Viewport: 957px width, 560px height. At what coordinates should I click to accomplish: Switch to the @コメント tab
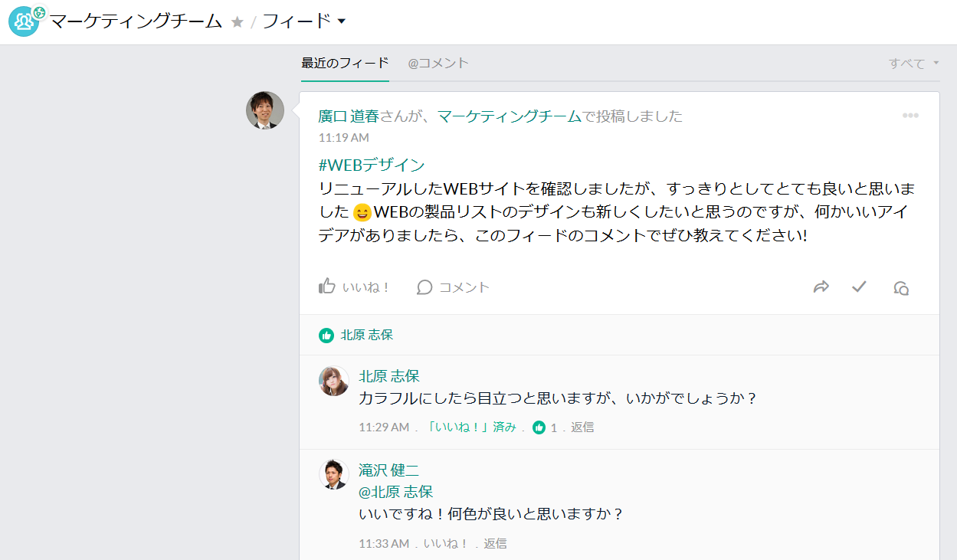tap(437, 64)
